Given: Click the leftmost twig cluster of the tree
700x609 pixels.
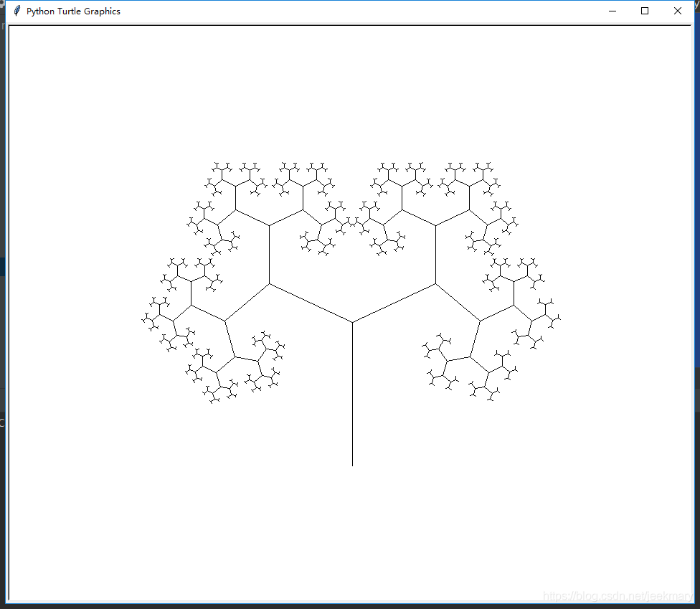Looking at the screenshot, I should 150,318.
